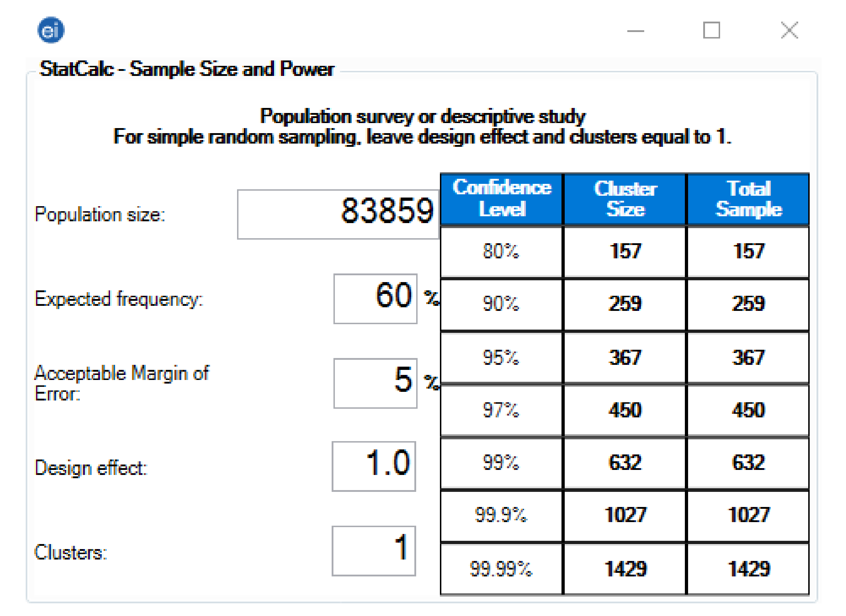Click the Epi Info app icon

(51, 30)
